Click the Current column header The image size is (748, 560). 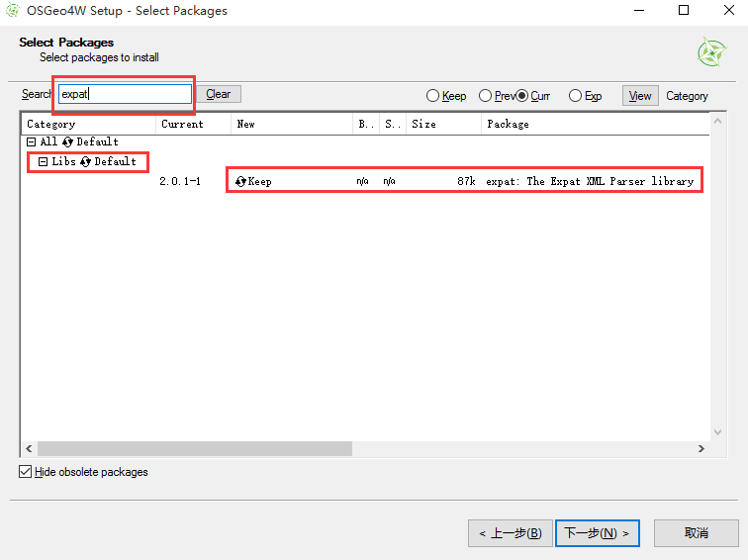click(x=193, y=124)
